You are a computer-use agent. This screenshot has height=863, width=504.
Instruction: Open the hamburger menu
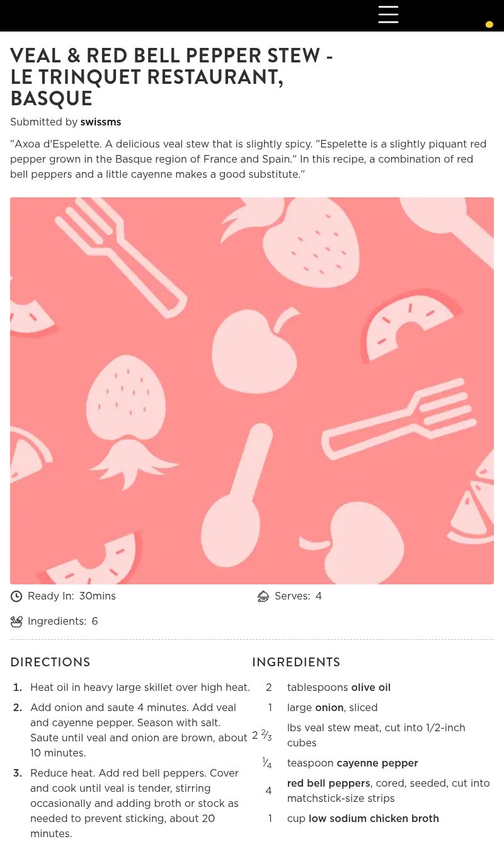tap(388, 14)
